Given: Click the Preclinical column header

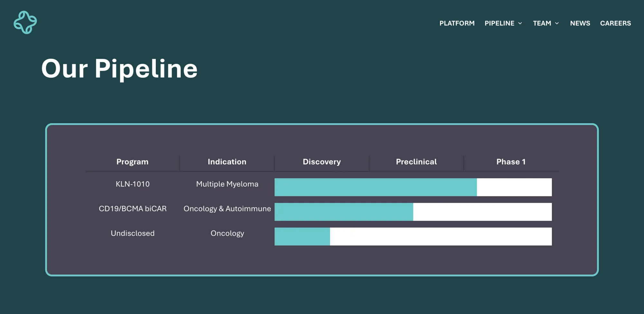Looking at the screenshot, I should 416,162.
